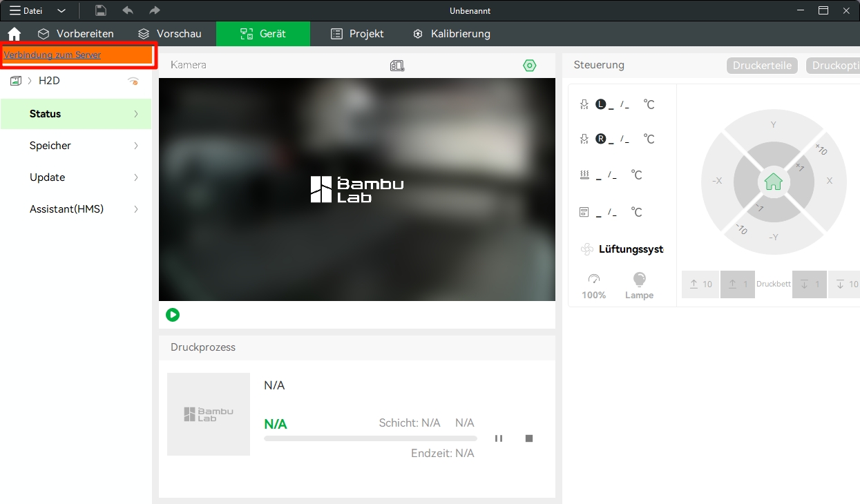860x504 pixels.
Task: Open the Druckerteile button
Action: pos(763,66)
